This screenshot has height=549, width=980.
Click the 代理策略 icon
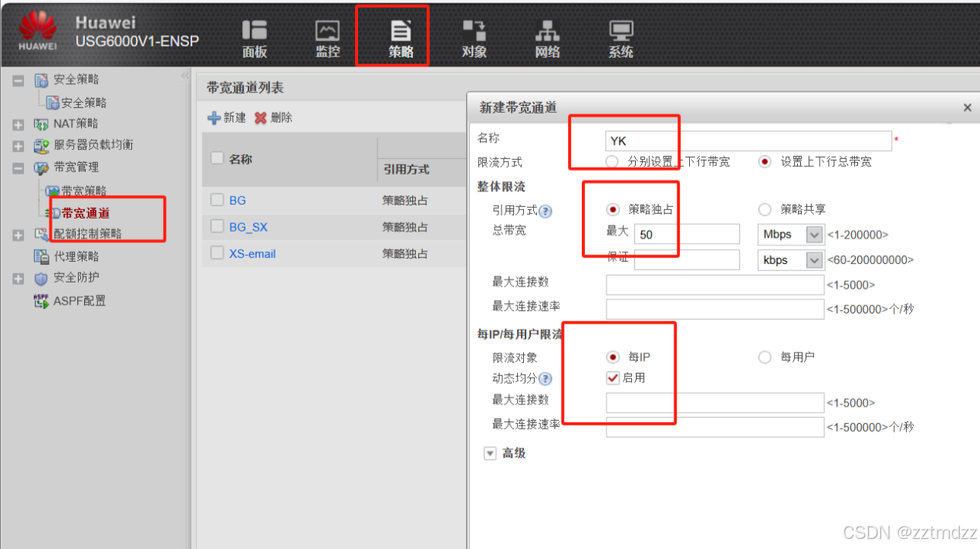[x=41, y=256]
